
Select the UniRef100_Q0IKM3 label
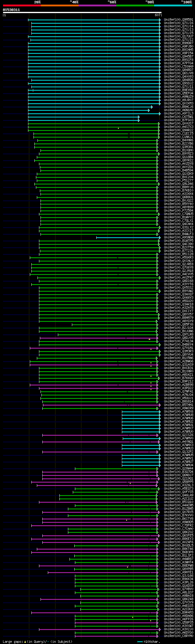click(x=179, y=103)
